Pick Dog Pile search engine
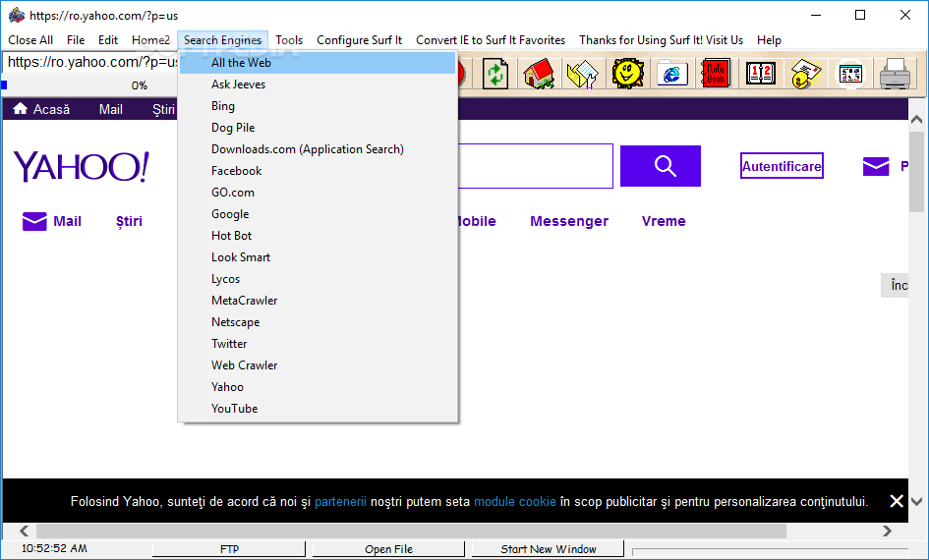This screenshot has height=560, width=929. pyautogui.click(x=318, y=128)
